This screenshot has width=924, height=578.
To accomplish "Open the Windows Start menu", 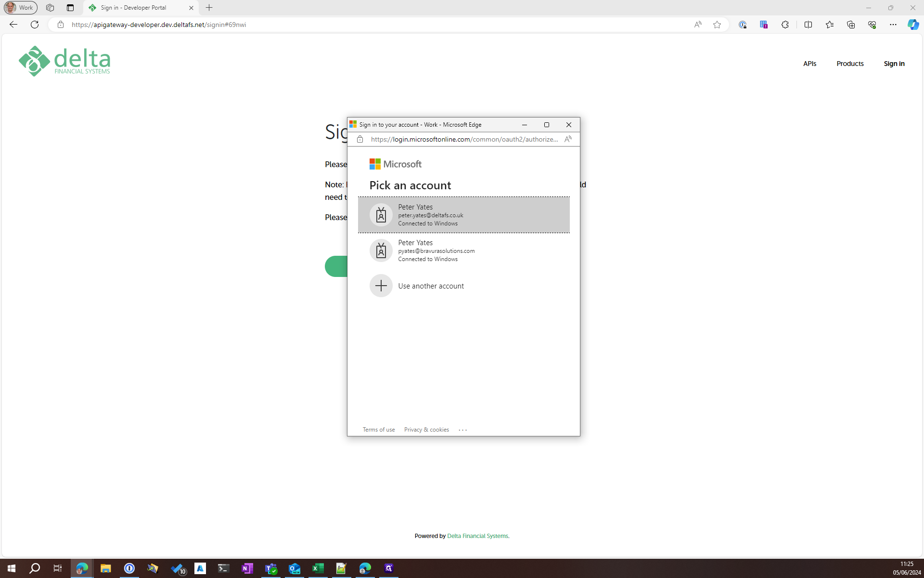I will click(12, 568).
